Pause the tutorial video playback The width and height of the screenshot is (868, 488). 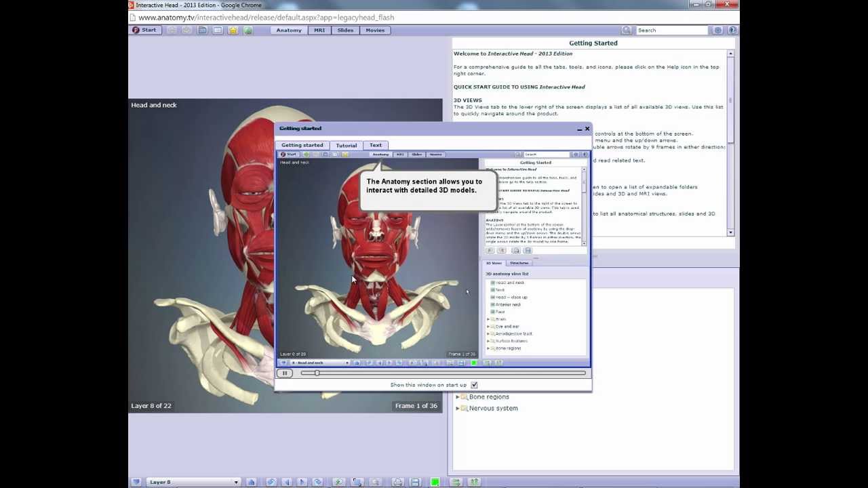[285, 373]
